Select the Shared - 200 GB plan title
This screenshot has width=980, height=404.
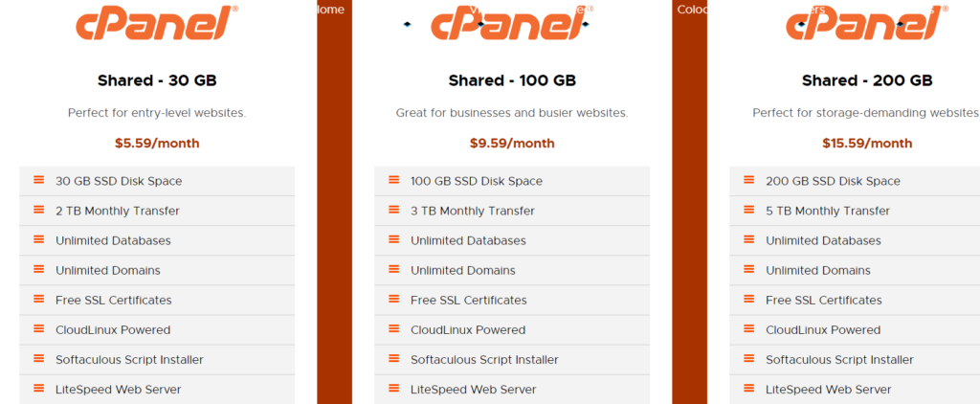coord(867,80)
